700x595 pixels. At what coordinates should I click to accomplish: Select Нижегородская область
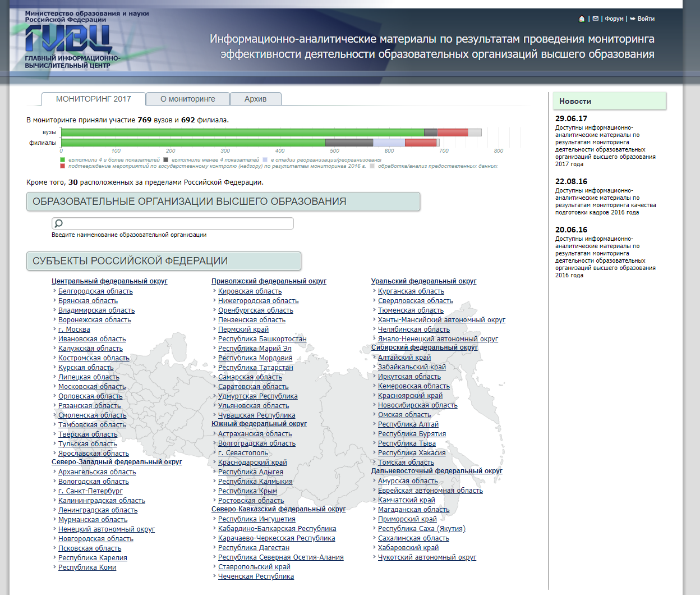259,301
